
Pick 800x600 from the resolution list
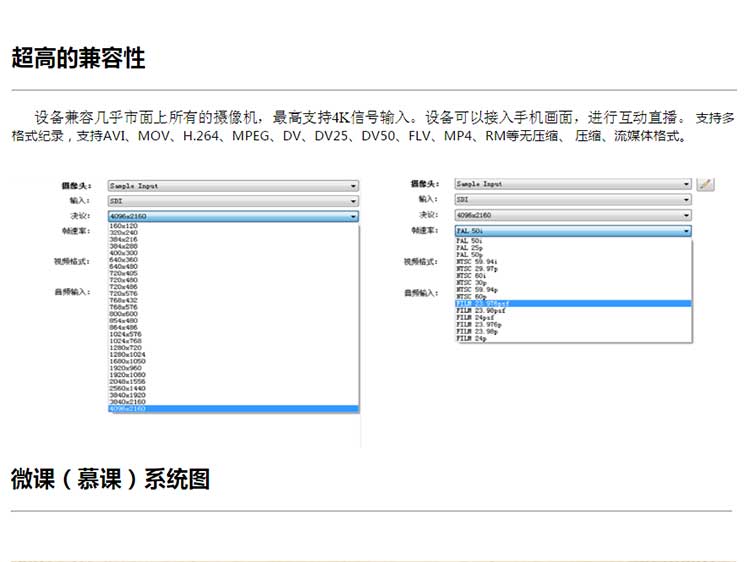(x=124, y=313)
